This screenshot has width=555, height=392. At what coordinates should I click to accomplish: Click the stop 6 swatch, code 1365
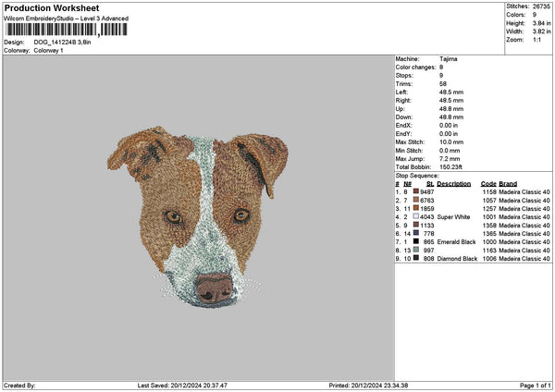point(417,234)
